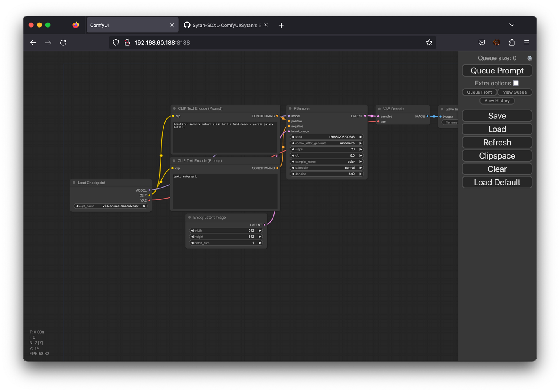Click the bookmark star in the address bar

tap(429, 42)
